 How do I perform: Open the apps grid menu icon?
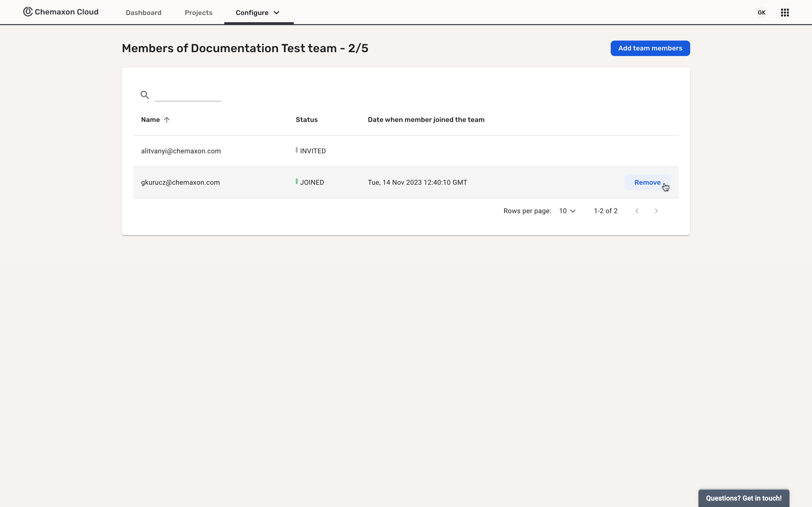click(x=784, y=13)
